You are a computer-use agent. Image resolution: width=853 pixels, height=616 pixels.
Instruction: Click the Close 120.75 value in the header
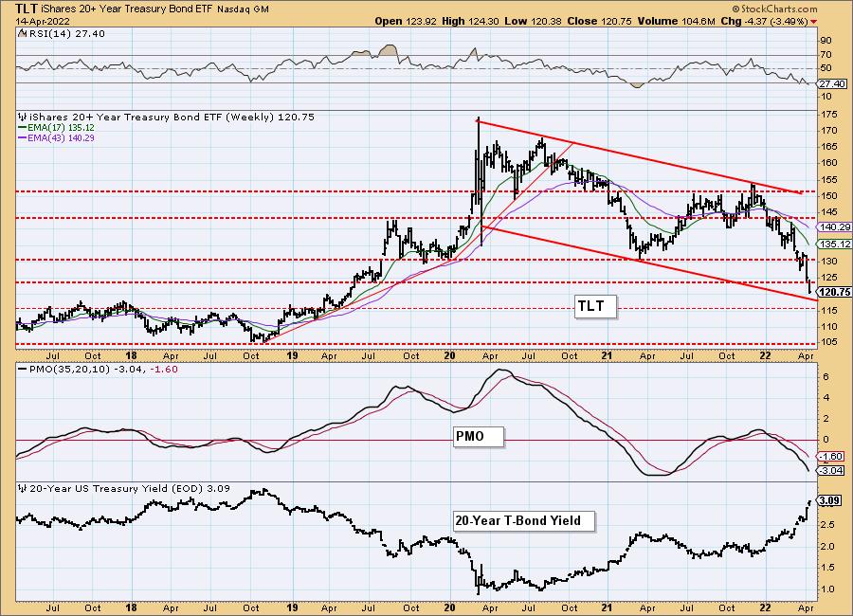click(x=600, y=21)
